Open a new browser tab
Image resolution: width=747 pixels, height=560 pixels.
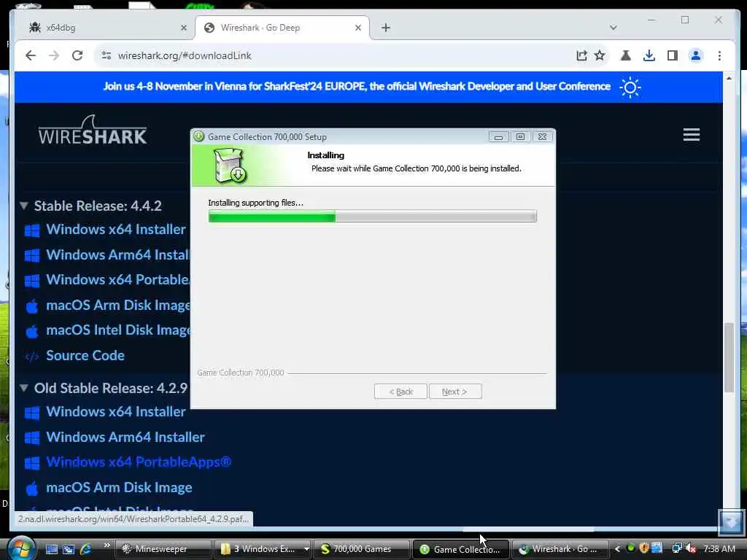[x=385, y=28]
